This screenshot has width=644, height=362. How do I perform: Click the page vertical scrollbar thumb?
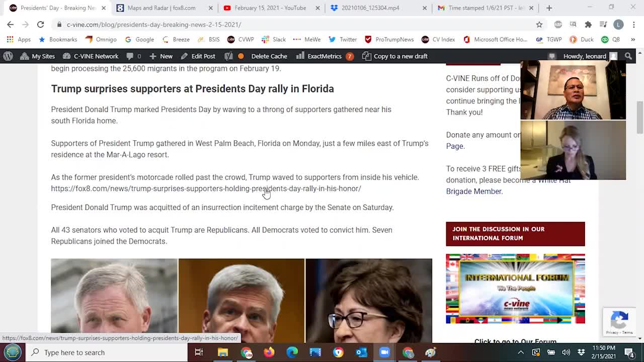639,117
